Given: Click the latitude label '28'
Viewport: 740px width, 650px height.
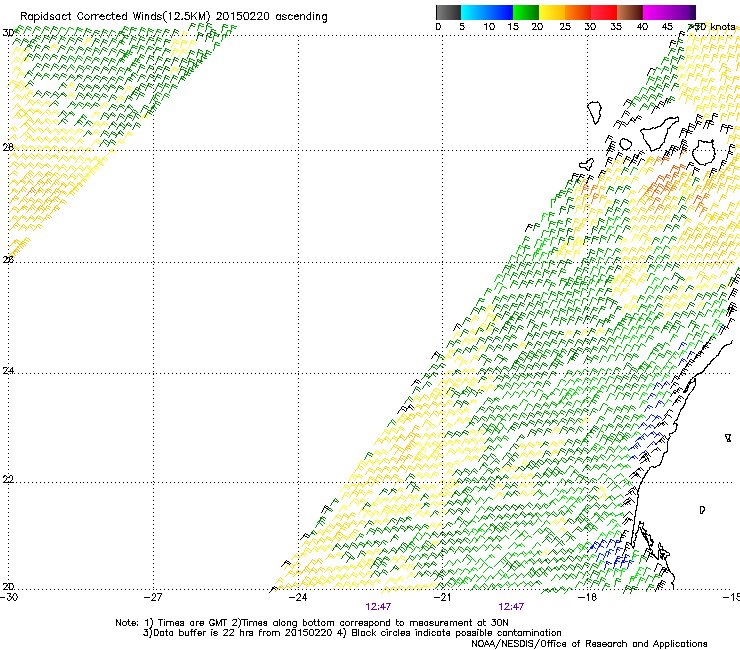Looking at the screenshot, I should click(8, 147).
